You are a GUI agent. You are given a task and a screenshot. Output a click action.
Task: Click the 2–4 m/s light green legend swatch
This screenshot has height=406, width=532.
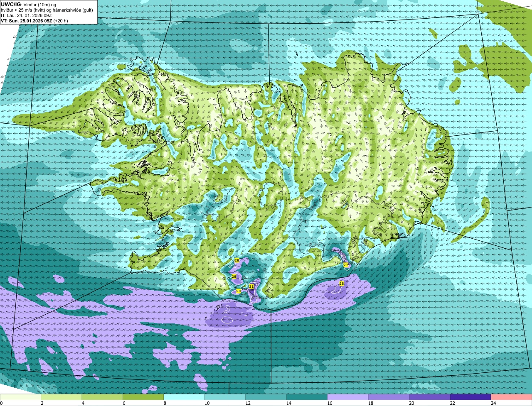[x=62, y=397]
